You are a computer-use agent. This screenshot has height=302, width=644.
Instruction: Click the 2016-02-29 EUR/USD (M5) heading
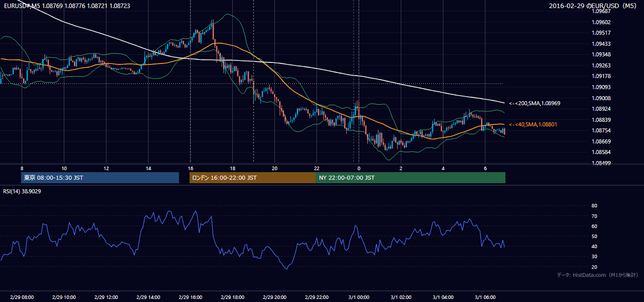[594, 6]
